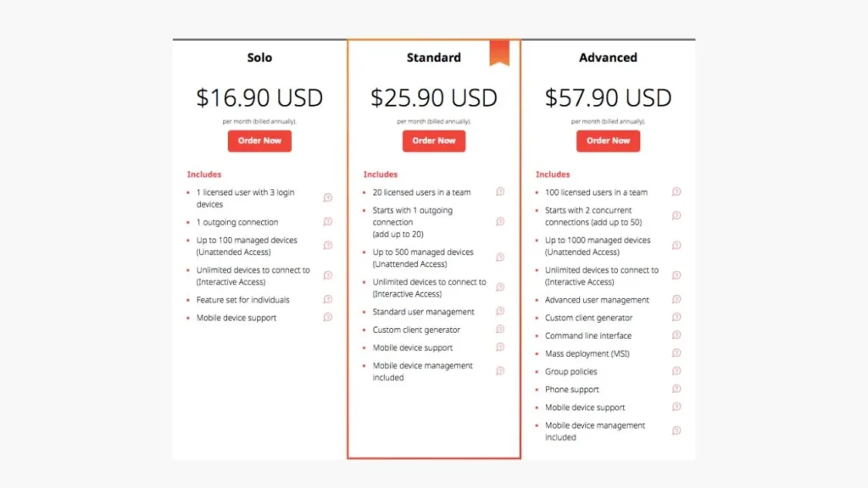Open info tooltip for Up to 500 managed devices
Screen dimensions: 868x488
[500, 258]
